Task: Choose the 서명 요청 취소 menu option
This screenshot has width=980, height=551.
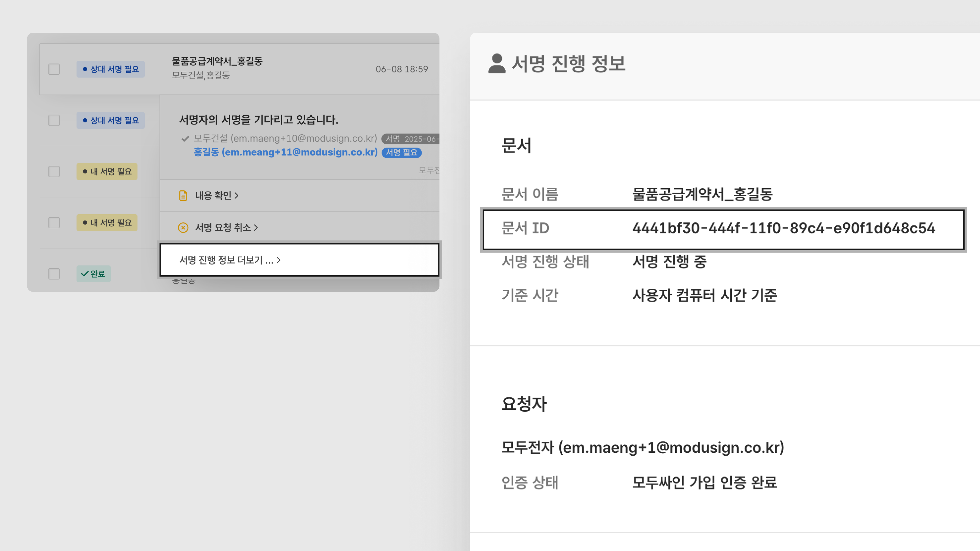Action: [223, 227]
